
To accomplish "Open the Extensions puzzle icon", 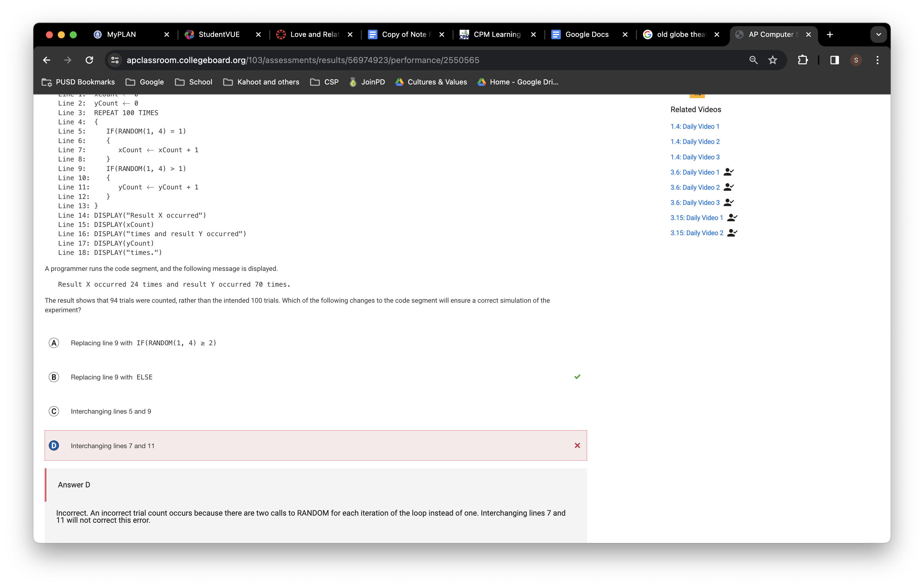I will pos(802,60).
